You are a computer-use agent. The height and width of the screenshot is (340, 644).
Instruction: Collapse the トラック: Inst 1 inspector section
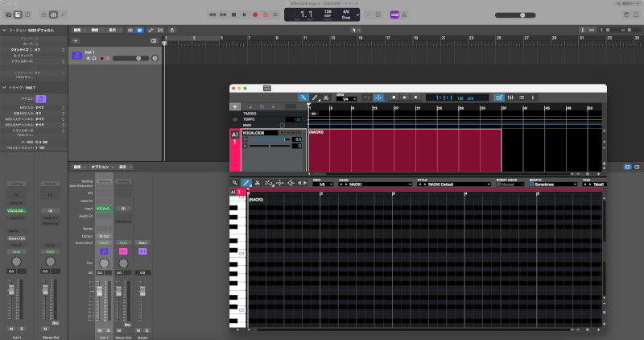(x=4, y=88)
